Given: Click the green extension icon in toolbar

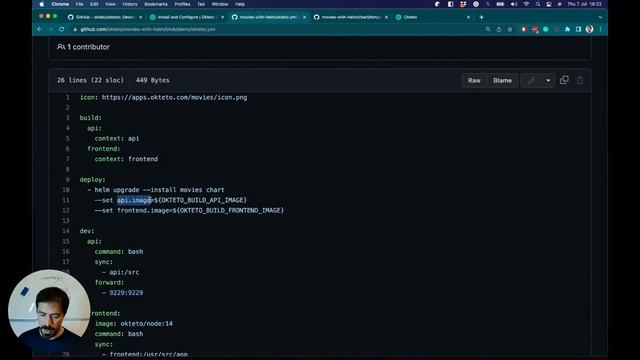Looking at the screenshot, I should 546,29.
